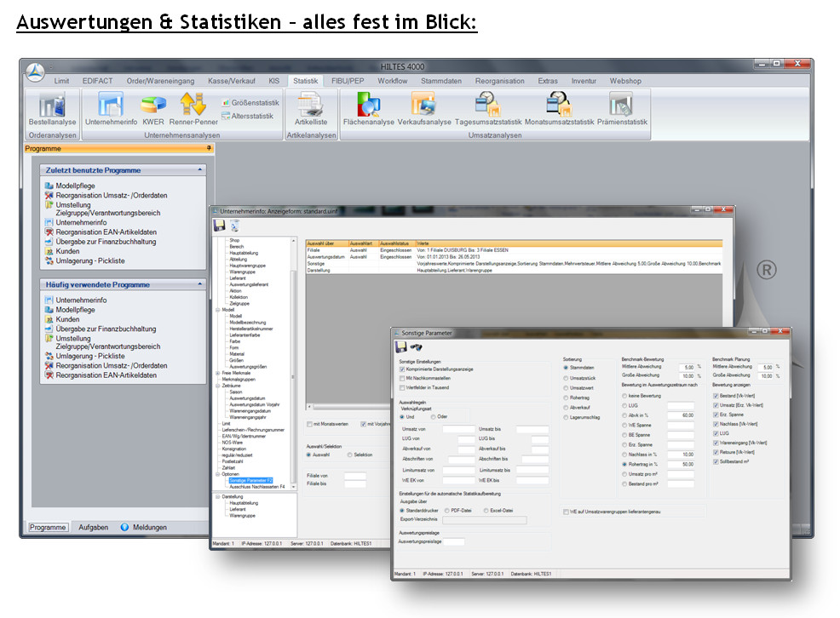This screenshot has height=618, width=840.
Task: Click the save icon in Sonstige Parameter
Action: click(400, 346)
